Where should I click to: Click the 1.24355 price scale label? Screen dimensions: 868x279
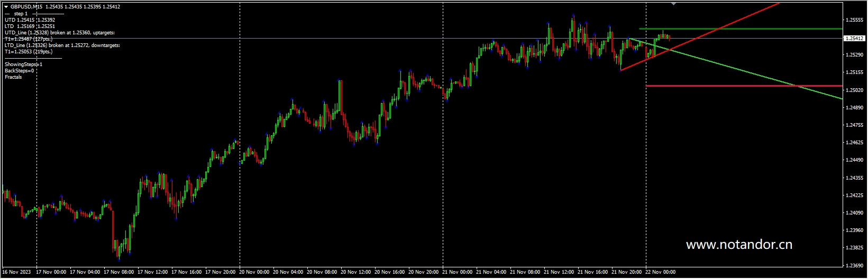tap(854, 178)
